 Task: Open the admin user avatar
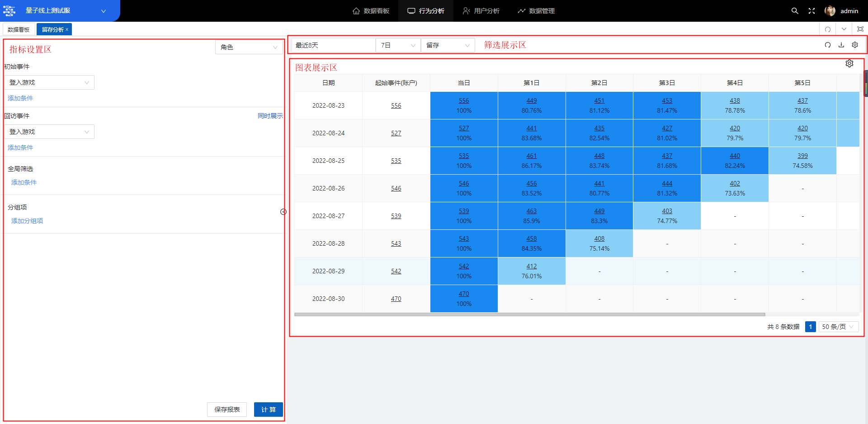coord(830,11)
